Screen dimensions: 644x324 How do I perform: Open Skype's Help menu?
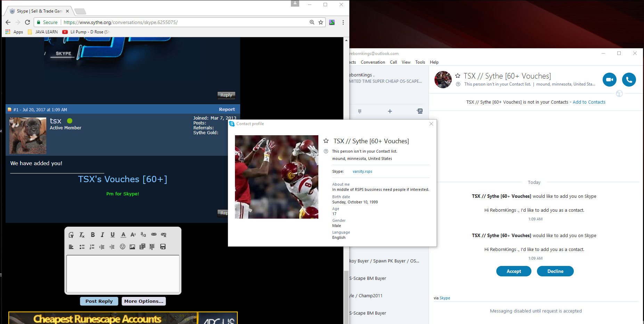tap(434, 62)
